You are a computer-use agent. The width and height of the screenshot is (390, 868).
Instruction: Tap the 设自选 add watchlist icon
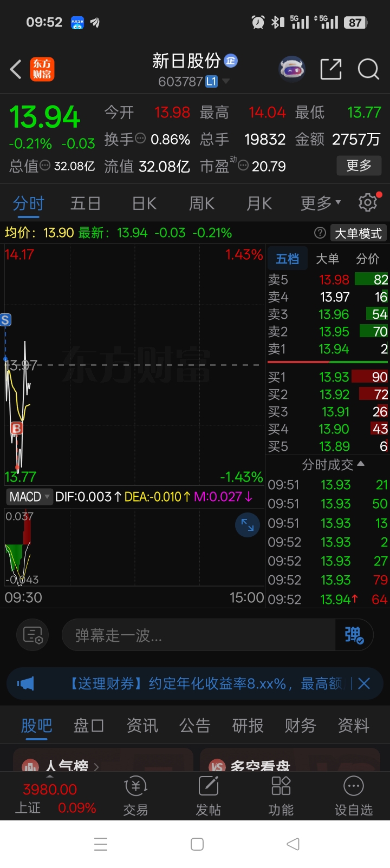(x=354, y=795)
